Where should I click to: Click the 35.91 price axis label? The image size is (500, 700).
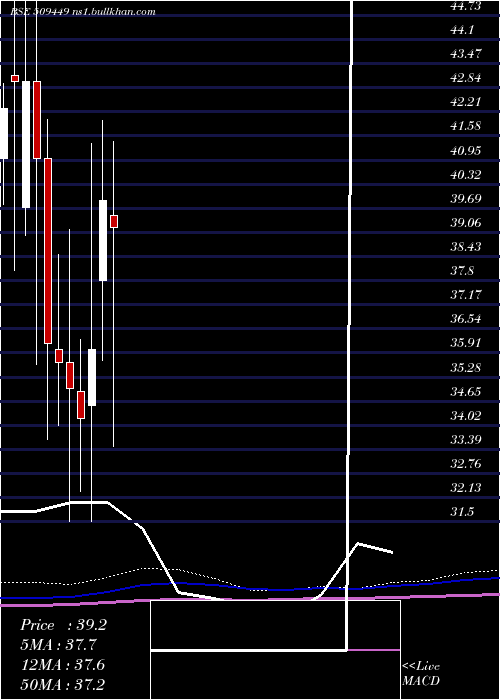pos(466,343)
